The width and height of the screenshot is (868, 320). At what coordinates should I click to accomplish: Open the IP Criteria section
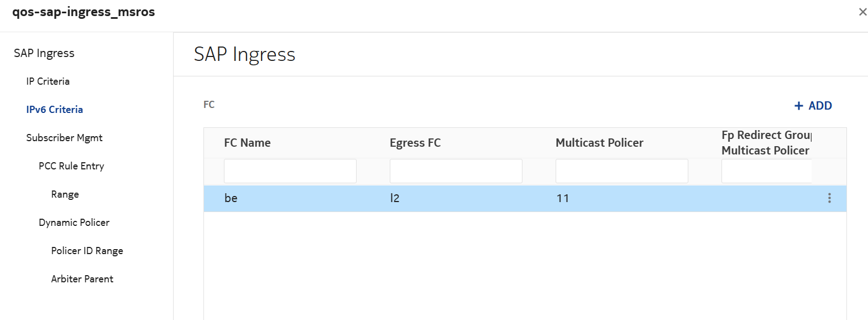click(x=48, y=81)
